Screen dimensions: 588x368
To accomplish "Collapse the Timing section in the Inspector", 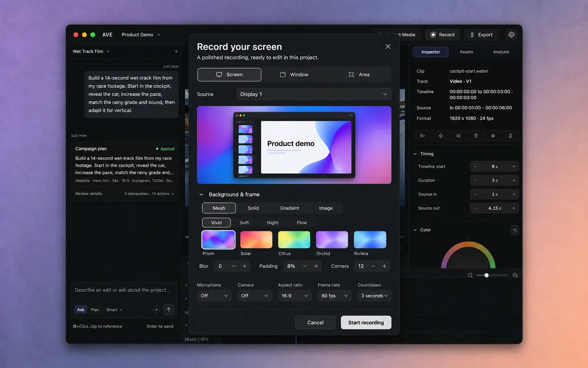I will [415, 154].
